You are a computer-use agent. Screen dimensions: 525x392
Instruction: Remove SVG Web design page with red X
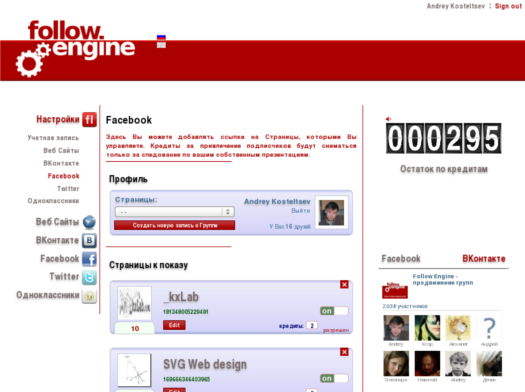[x=344, y=352]
